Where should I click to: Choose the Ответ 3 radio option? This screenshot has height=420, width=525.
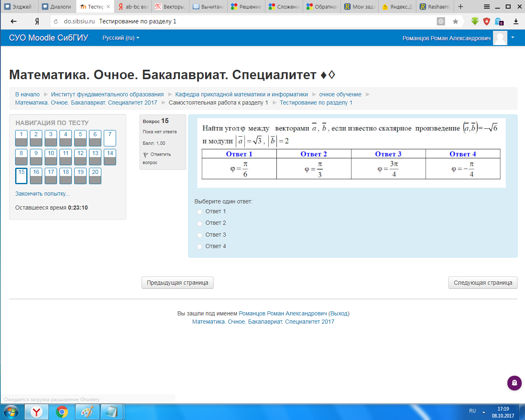click(200, 235)
